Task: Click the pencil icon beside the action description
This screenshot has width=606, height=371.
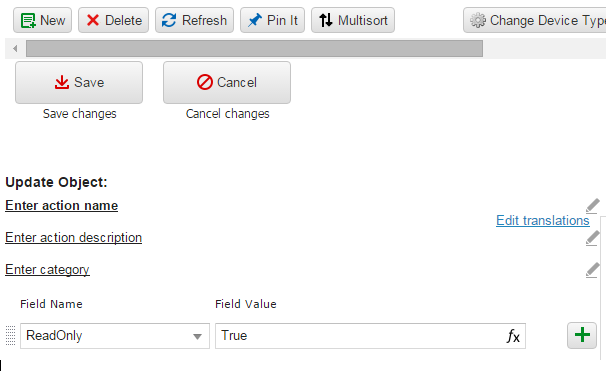Action: pyautogui.click(x=592, y=238)
